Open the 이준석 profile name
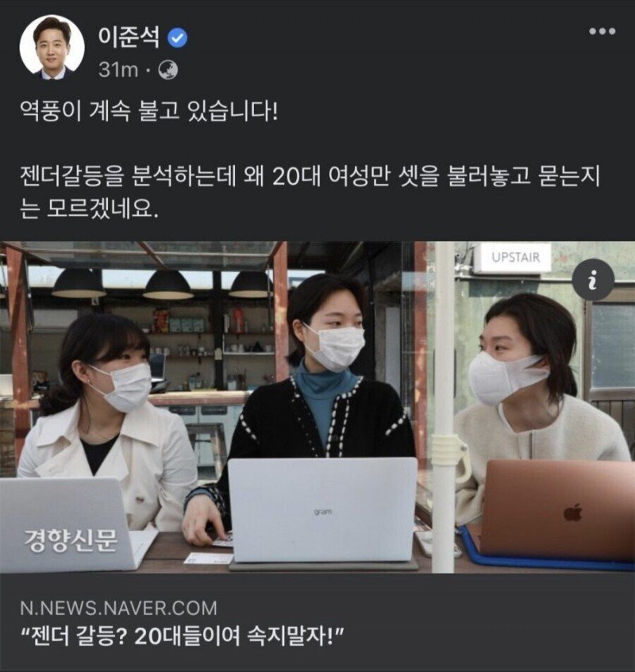Image resolution: width=635 pixels, height=672 pixels. 129,37
